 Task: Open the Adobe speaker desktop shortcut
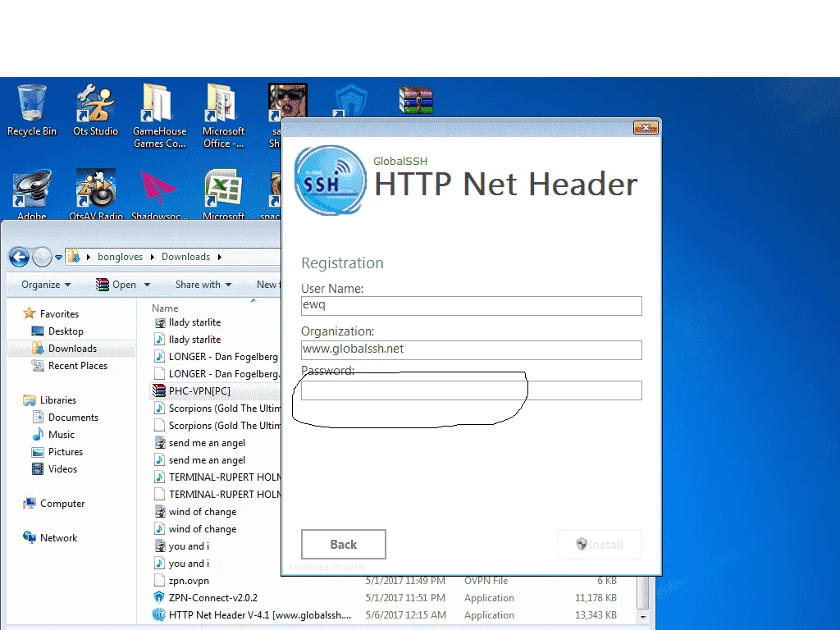tap(32, 194)
